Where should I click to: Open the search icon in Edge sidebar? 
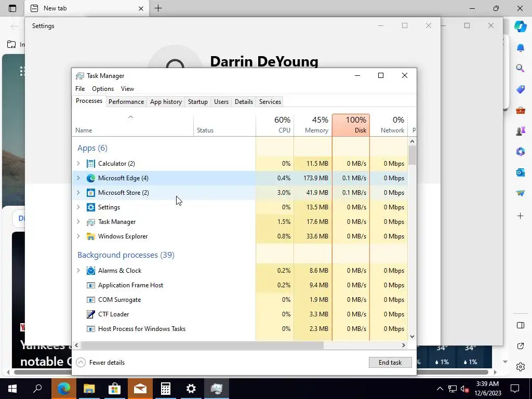520,68
